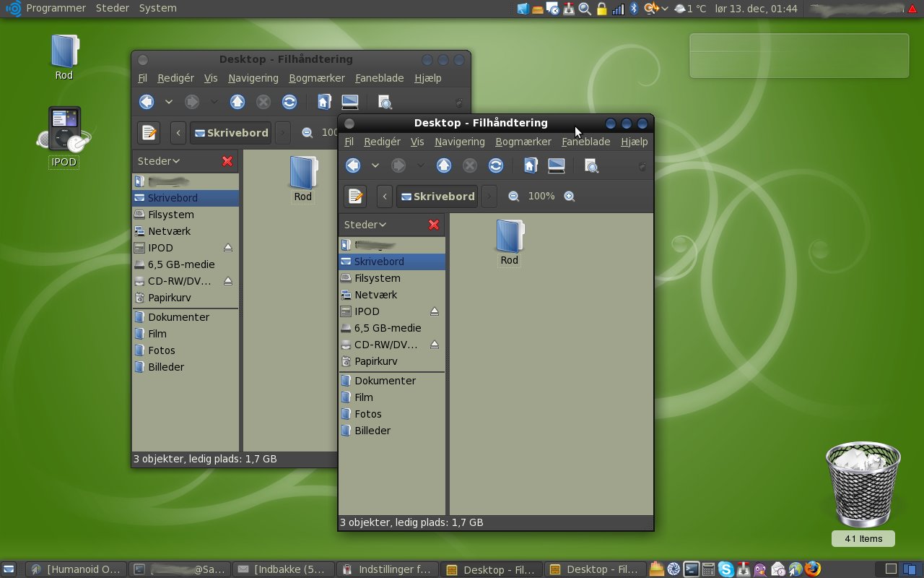This screenshot has width=924, height=578.
Task: Open 6,5 GB-medie in back window
Action: (186, 264)
